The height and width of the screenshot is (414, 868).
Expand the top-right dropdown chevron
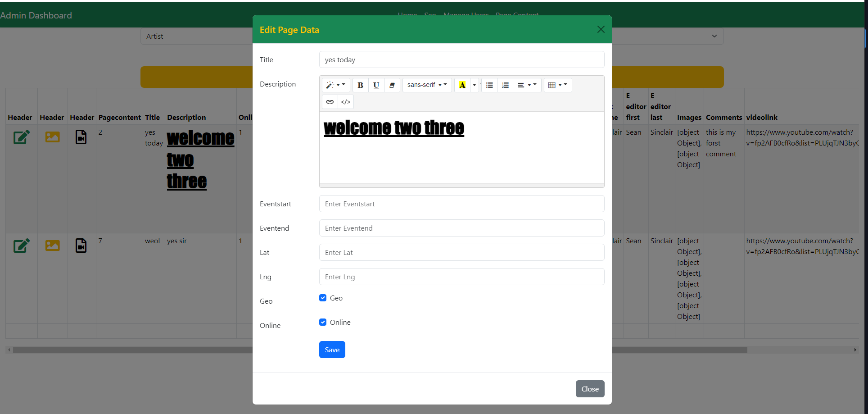tap(714, 36)
